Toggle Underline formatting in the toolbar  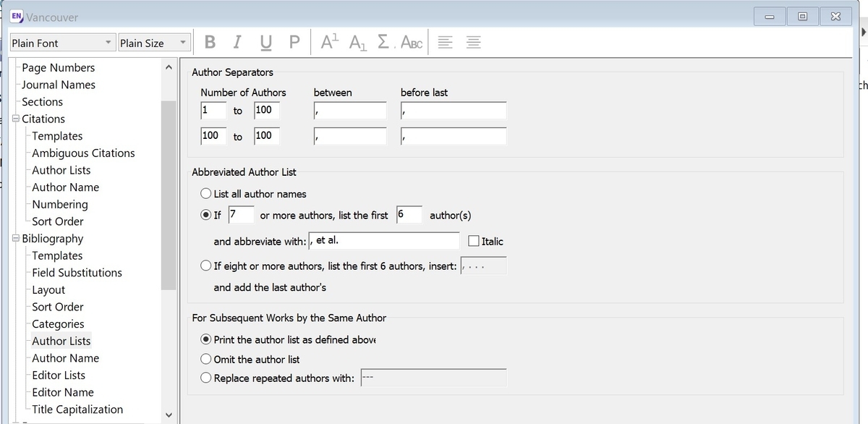(265, 43)
